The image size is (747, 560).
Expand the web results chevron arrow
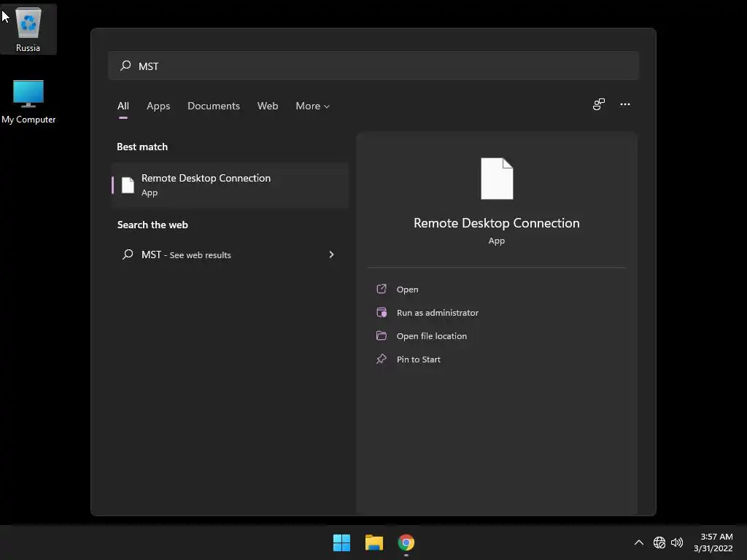332,254
